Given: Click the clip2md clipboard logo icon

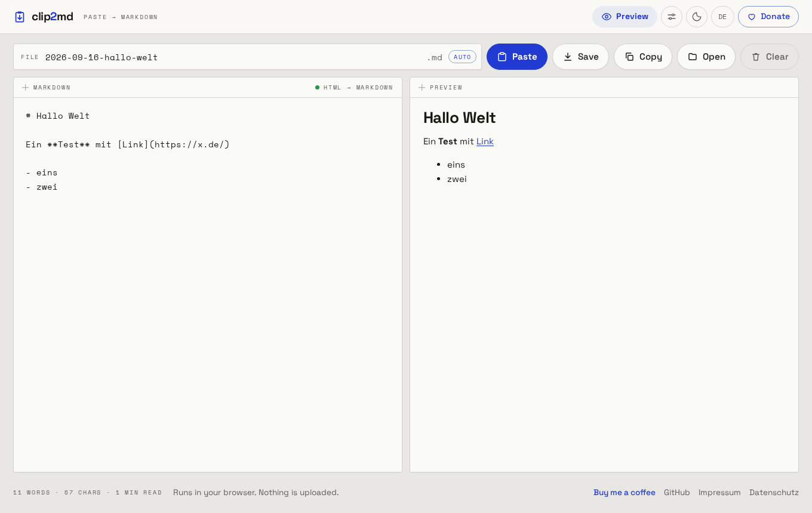Looking at the screenshot, I should 20,17.
